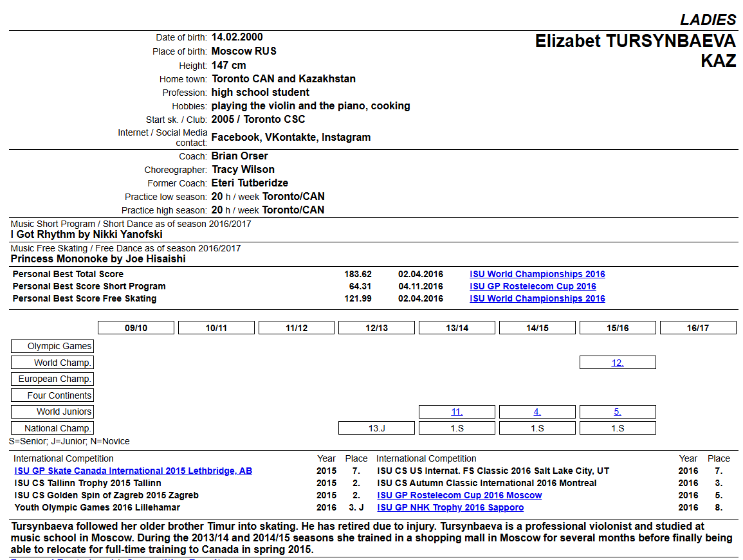Click club value 2005 / Toronto CSC

(x=258, y=120)
